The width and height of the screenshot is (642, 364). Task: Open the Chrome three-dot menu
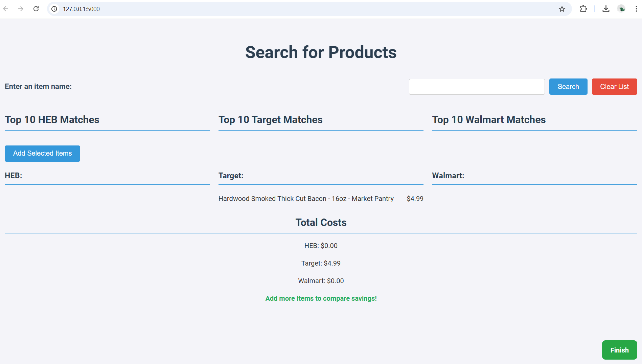pos(636,9)
